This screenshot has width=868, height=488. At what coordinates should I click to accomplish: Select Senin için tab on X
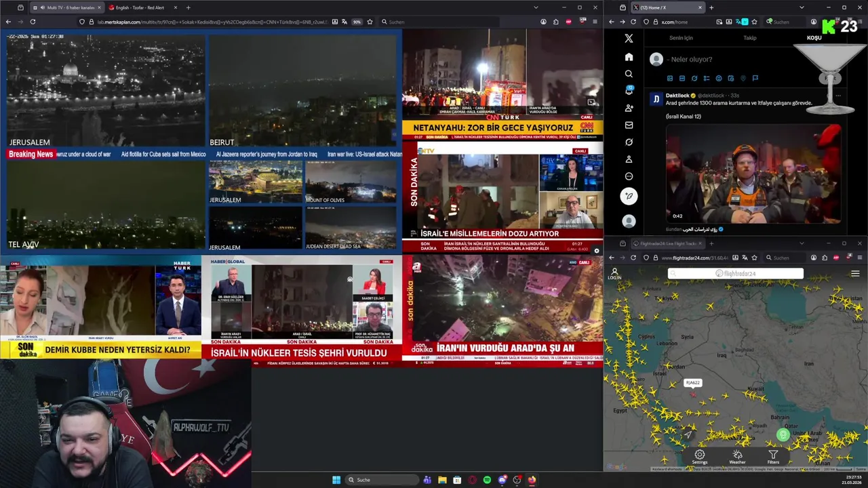tap(681, 38)
